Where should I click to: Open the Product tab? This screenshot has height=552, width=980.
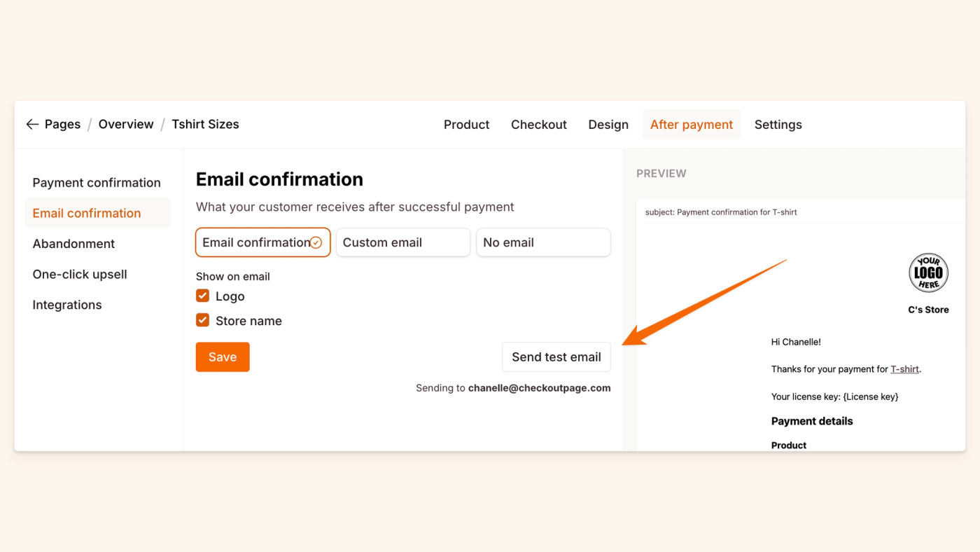pos(466,125)
